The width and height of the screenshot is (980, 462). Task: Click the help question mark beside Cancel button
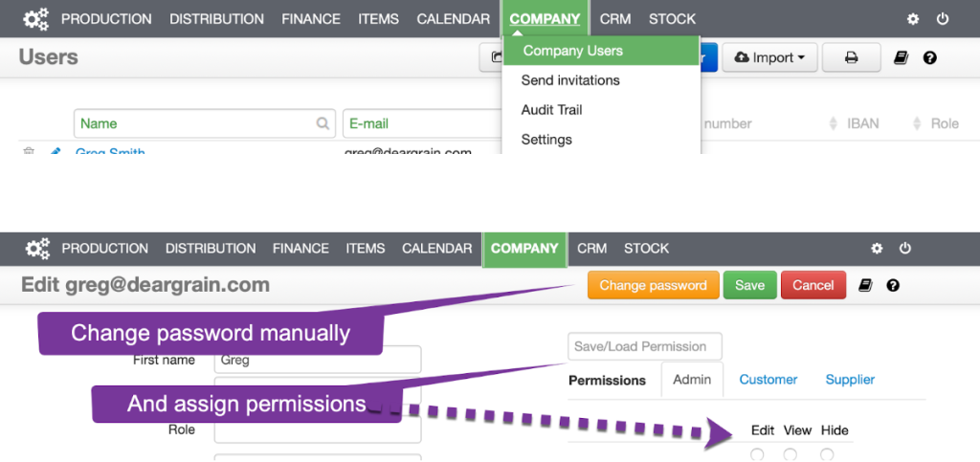893,285
